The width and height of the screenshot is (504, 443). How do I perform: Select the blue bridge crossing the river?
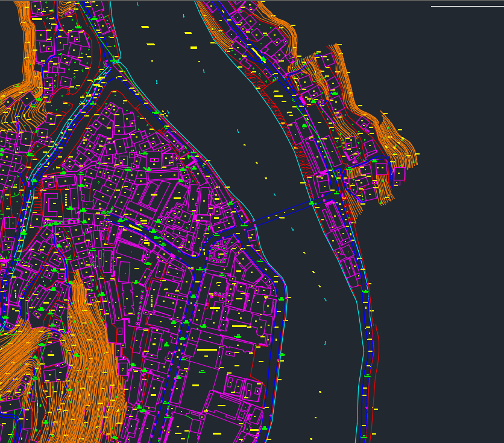coord(283,214)
